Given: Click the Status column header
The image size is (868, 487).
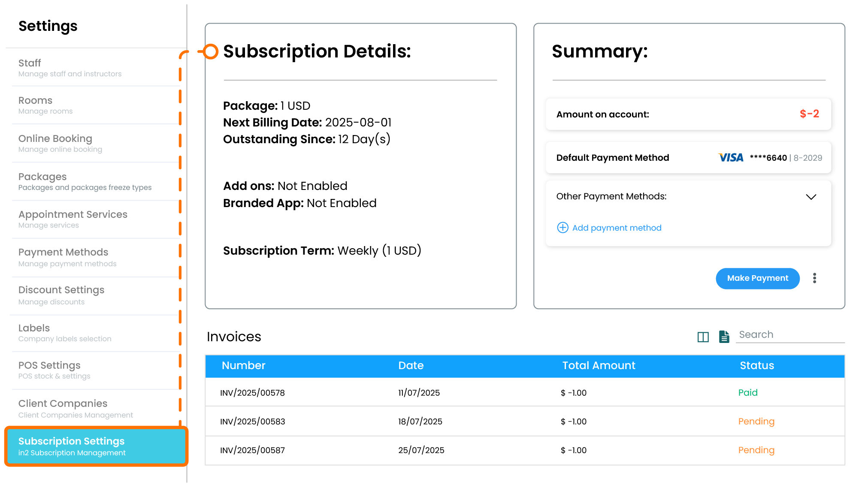Looking at the screenshot, I should pyautogui.click(x=756, y=366).
